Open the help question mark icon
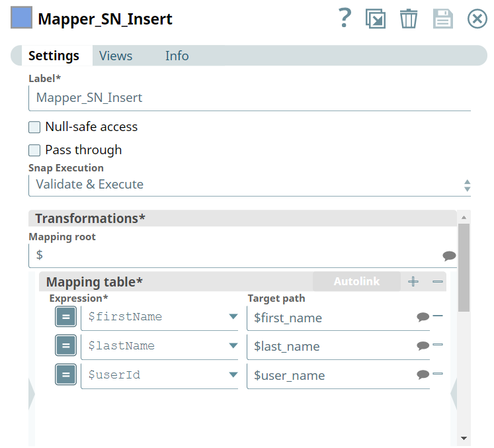494x448 pixels. click(345, 18)
